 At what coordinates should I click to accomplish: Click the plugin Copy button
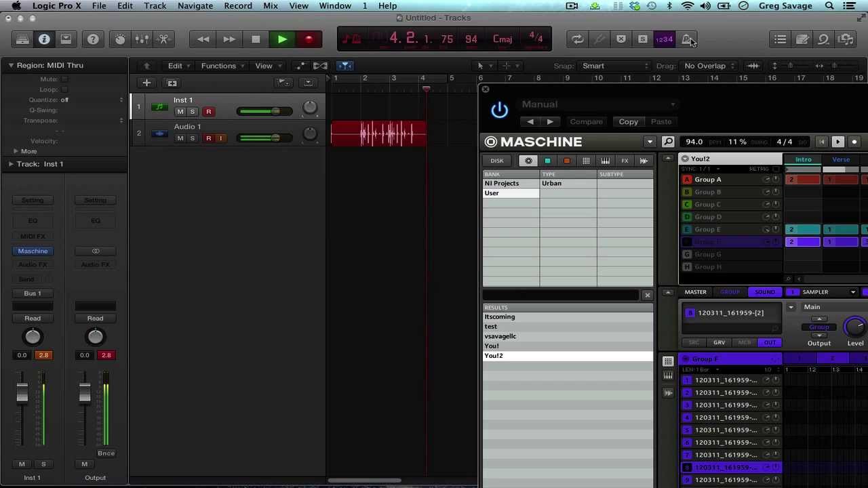(x=628, y=122)
